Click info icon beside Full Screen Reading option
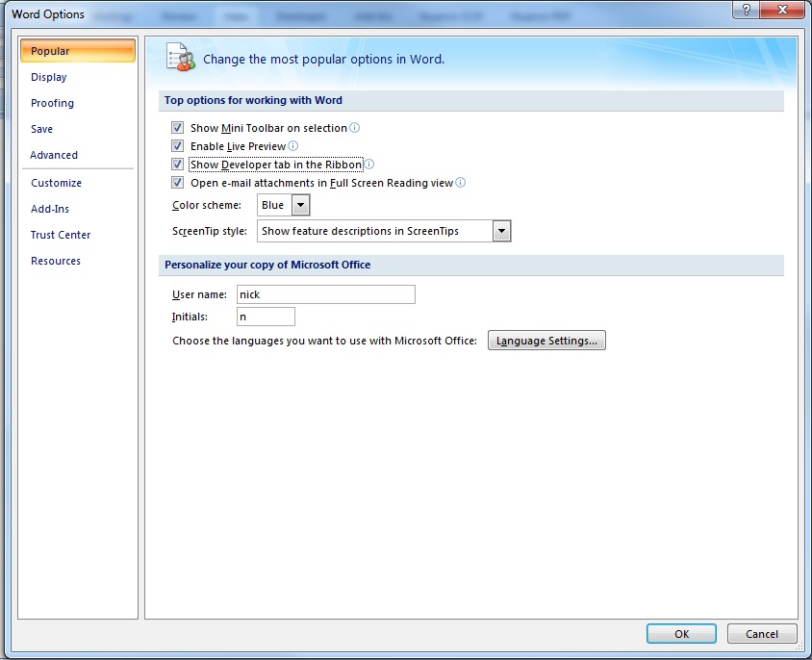 [461, 183]
